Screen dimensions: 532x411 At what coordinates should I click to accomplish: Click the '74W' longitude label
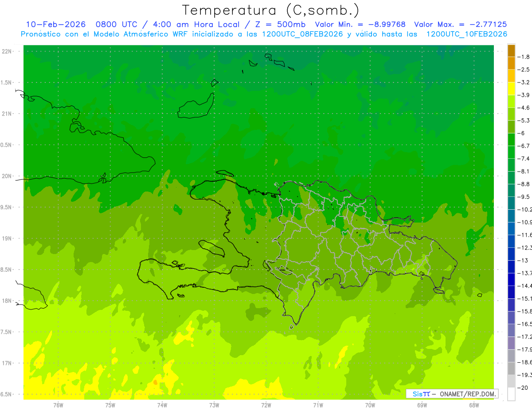point(162,405)
